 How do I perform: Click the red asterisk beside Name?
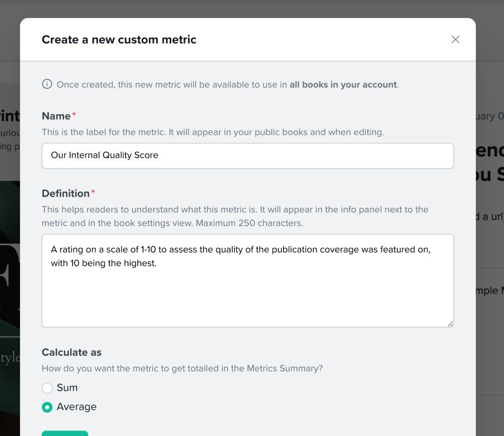point(74,114)
